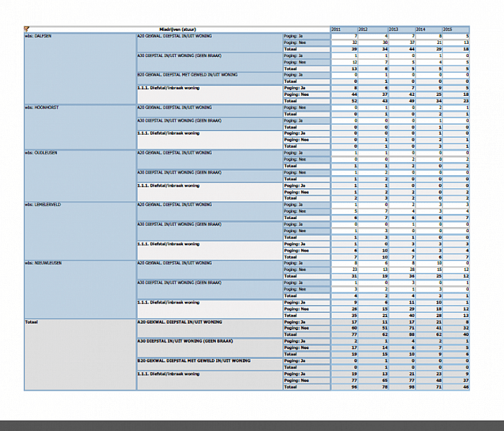Image resolution: width=504 pixels, height=431 pixels.
Task: Select the 2011 value 13 in the DALFSEN A30 Totaal row
Action: tap(354, 69)
